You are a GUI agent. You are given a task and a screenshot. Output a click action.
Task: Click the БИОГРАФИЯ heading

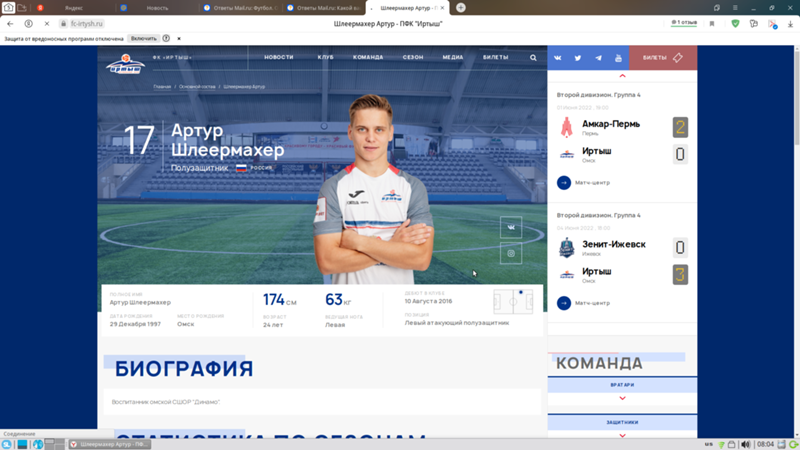[184, 369]
